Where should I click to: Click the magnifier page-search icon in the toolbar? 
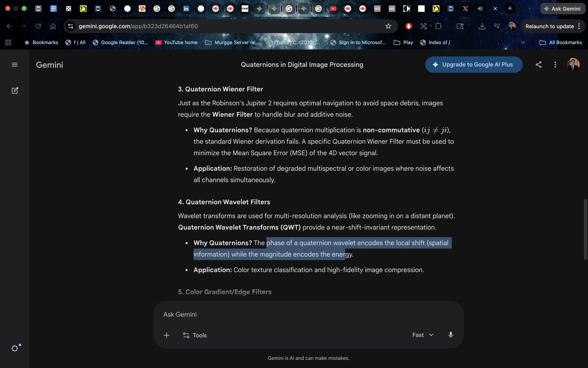460,26
